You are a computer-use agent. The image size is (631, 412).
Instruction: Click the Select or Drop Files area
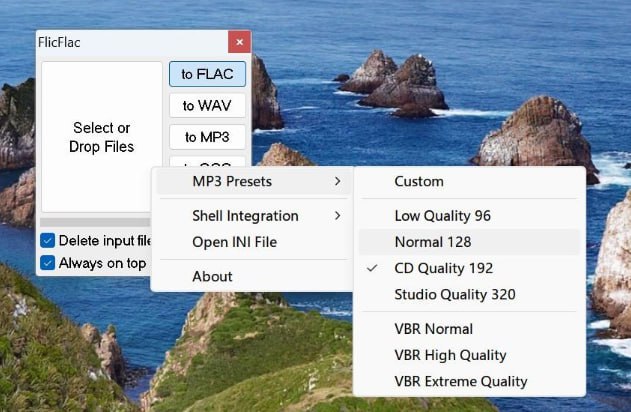[101, 137]
